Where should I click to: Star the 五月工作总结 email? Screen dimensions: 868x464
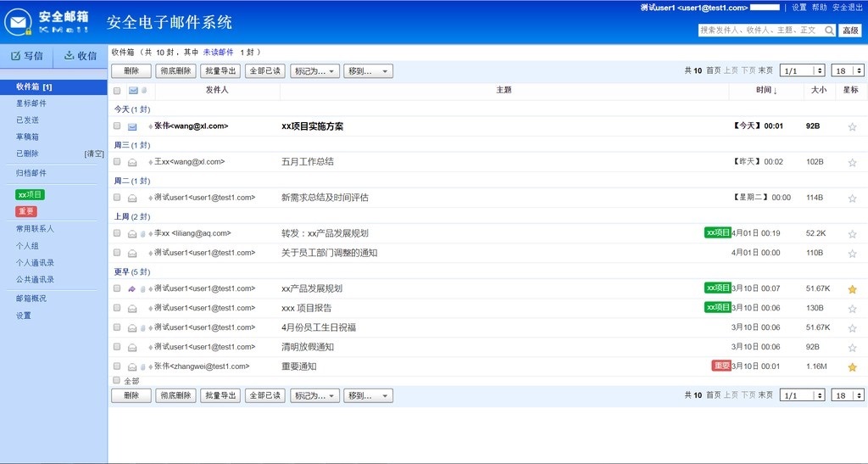click(x=852, y=162)
